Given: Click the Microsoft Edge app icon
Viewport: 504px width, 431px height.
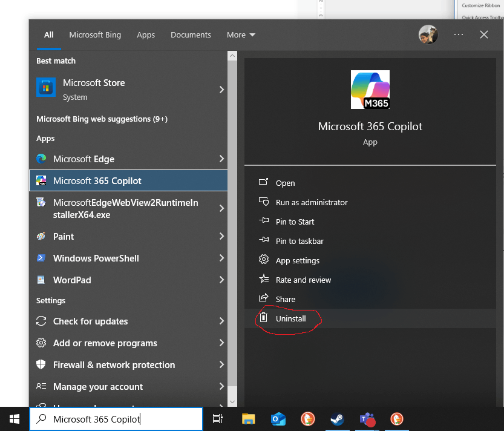Looking at the screenshot, I should 41,159.
